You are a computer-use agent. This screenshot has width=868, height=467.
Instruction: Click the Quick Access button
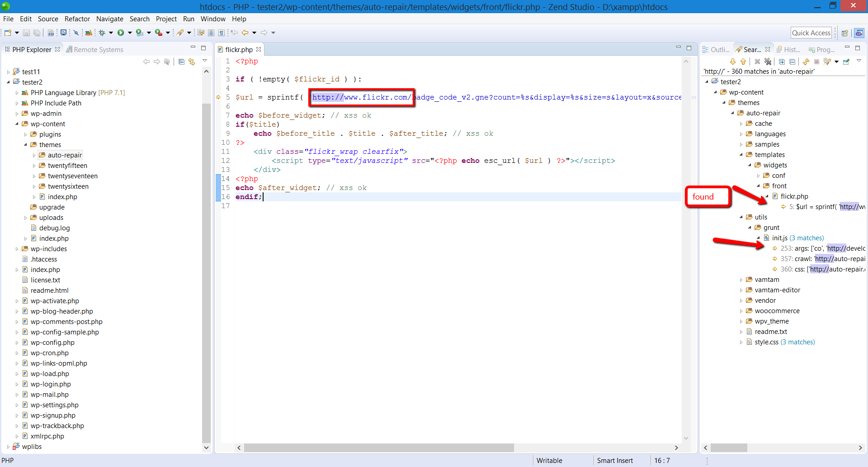811,33
